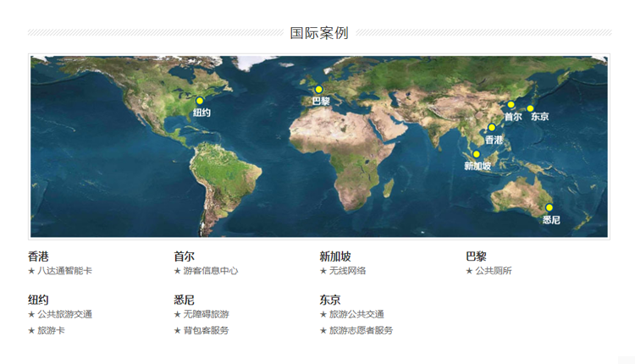Select the 旅游志愿者服务 item under 东京
Viewport: 635px width, 364px height.
point(361,330)
